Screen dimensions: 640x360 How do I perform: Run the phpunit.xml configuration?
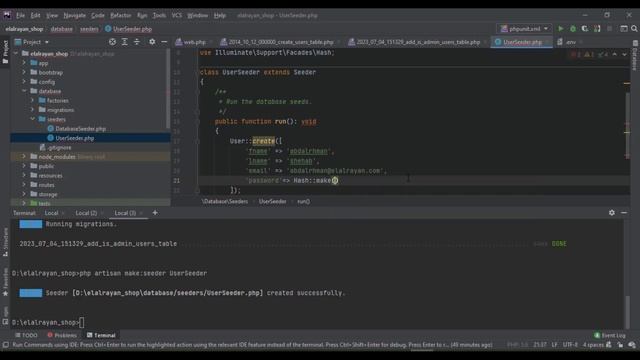(560, 29)
